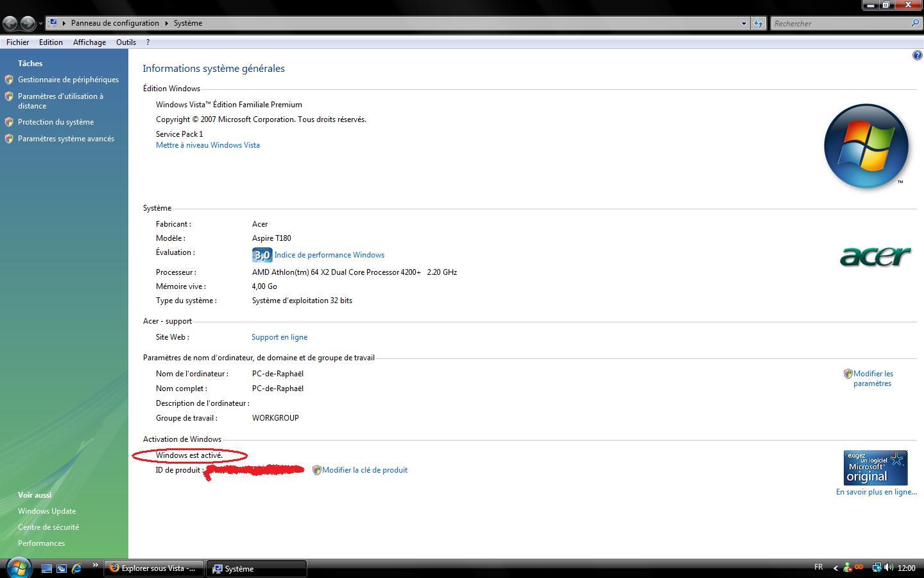This screenshot has width=924, height=578.
Task: Click the 'Aspire T180' model value
Action: click(271, 238)
